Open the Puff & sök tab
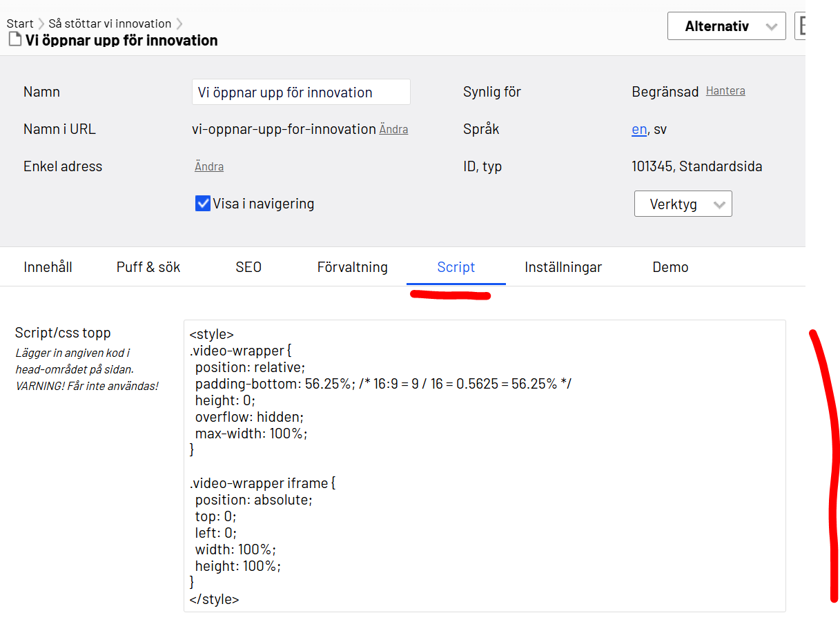Screen dimensions: 840x633 [x=148, y=267]
